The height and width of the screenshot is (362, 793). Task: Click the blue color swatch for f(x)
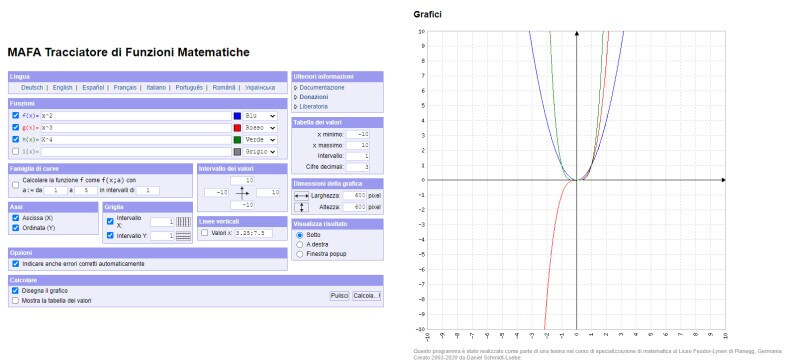[x=237, y=116]
